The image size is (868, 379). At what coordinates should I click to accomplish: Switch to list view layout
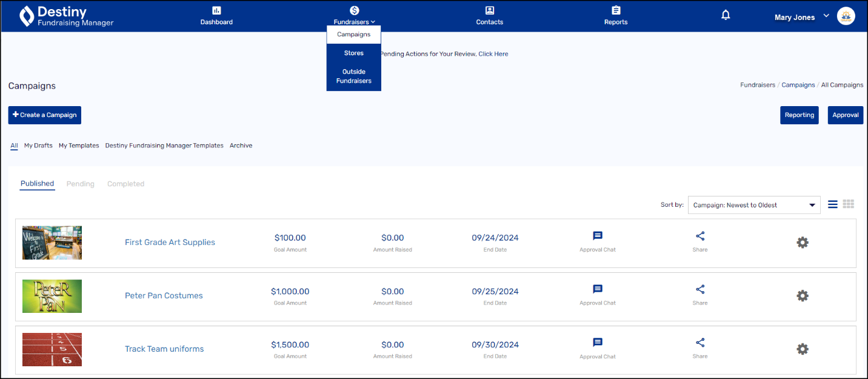(x=833, y=204)
